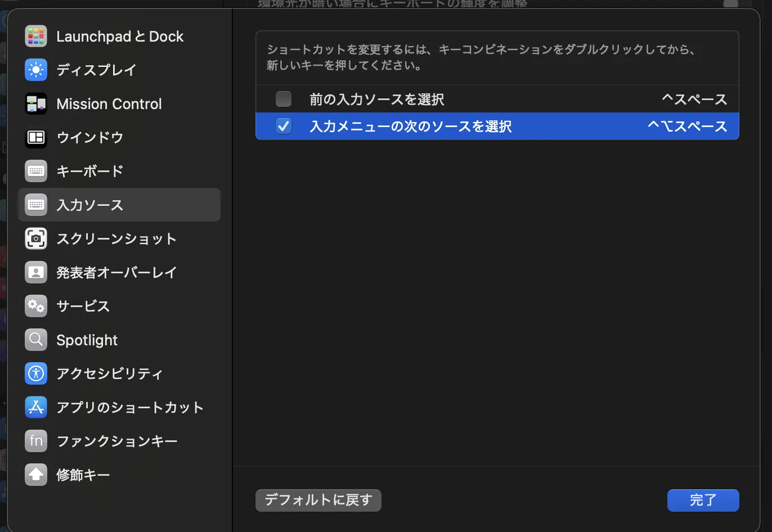Screen dimensions: 772x532
Task: Enable 前の入力ソースを選択 checkbox
Action: [284, 99]
